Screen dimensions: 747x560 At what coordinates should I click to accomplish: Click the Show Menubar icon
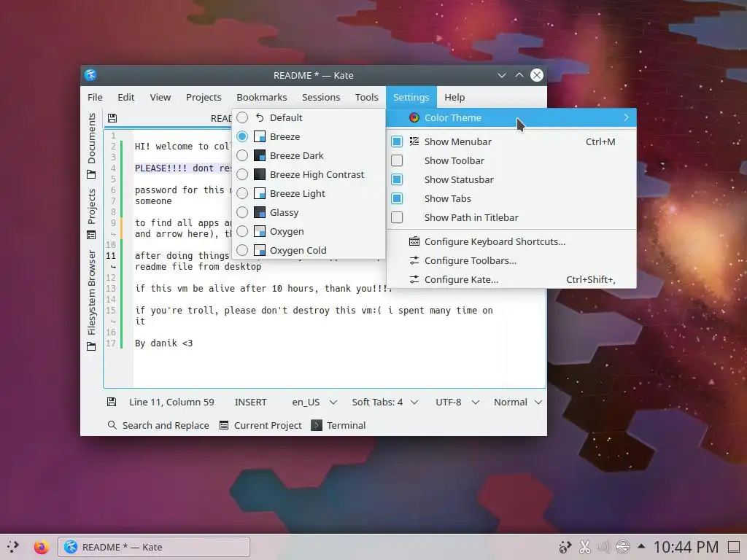[414, 141]
